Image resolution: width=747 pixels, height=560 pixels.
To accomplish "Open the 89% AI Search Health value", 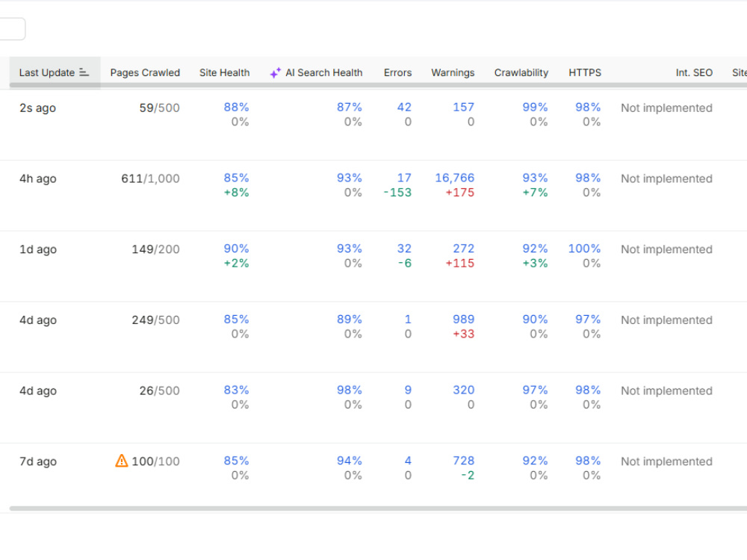I will 349,319.
